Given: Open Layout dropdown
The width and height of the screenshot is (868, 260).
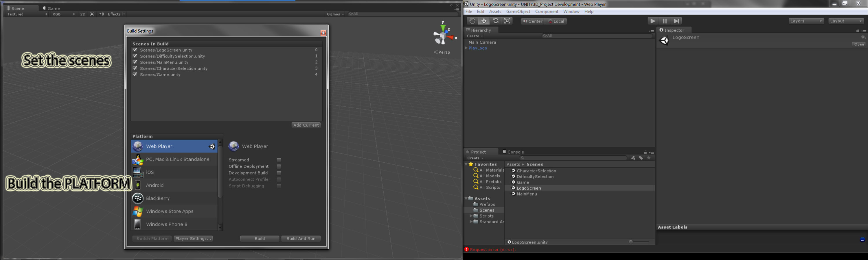Looking at the screenshot, I should pos(846,21).
